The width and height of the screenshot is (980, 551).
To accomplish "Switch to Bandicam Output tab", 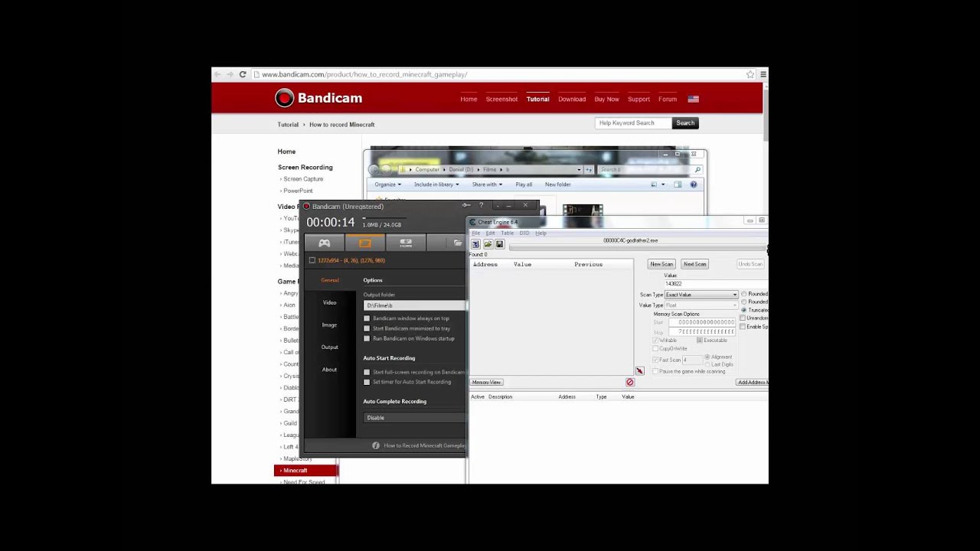I will tap(329, 347).
